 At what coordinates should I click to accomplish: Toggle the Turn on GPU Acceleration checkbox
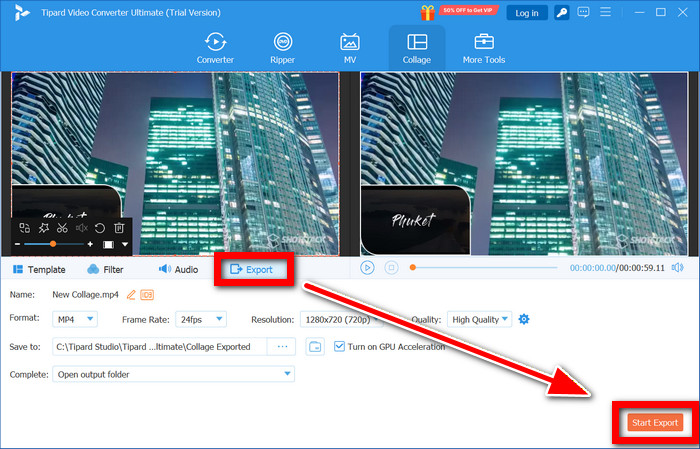click(340, 346)
